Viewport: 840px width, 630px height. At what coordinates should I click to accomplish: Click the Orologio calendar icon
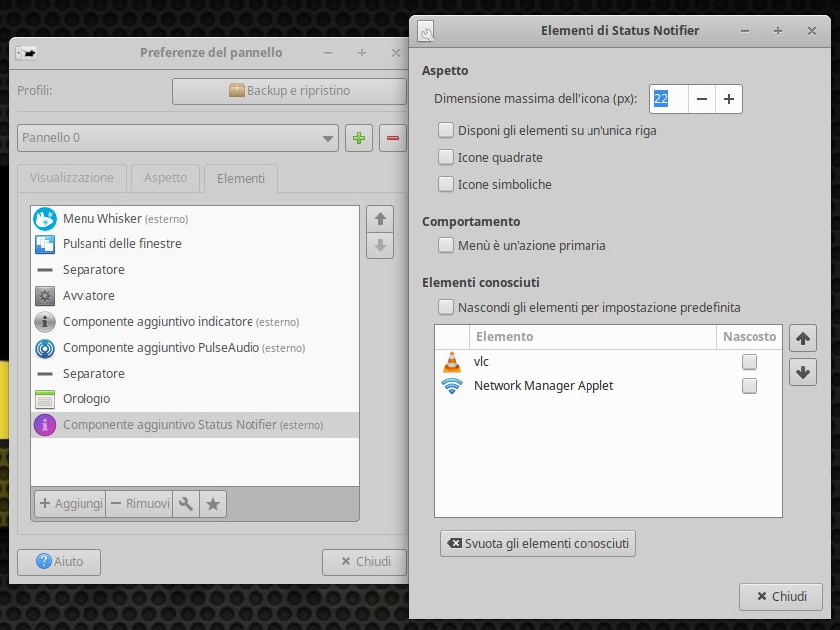pyautogui.click(x=45, y=399)
